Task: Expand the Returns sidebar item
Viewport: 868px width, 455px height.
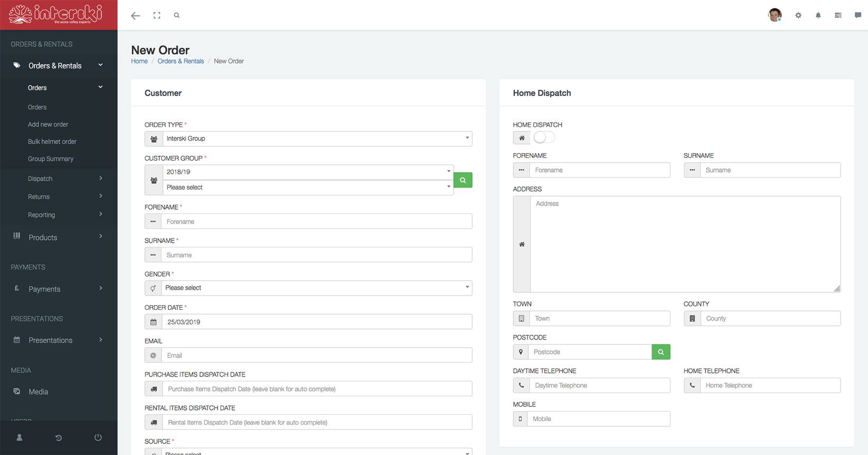Action: 59,197
